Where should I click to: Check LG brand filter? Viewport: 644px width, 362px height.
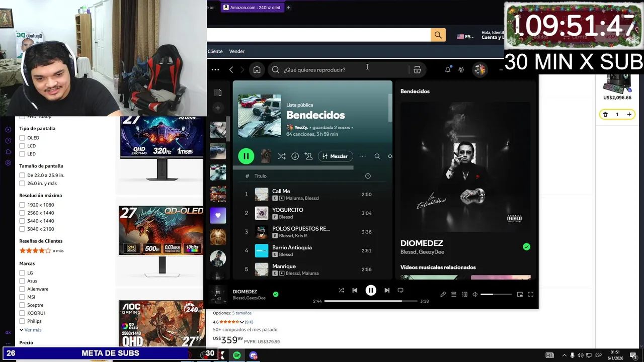22,273
